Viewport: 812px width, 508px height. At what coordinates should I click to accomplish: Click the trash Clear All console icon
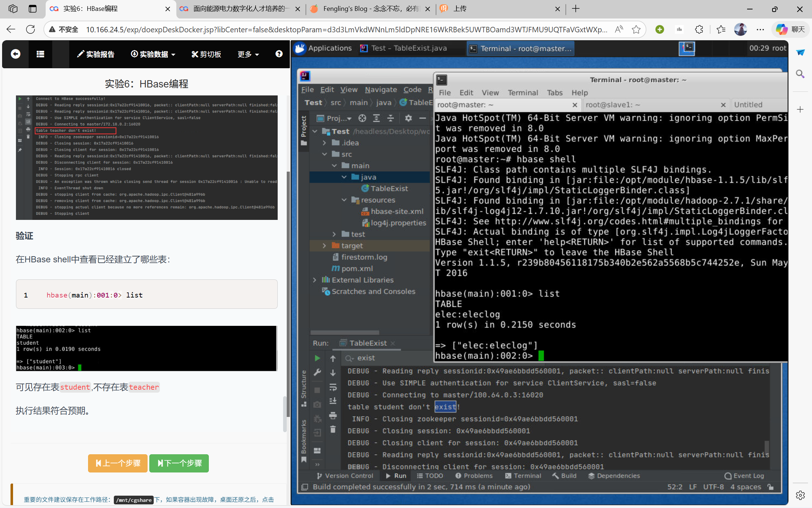[333, 430]
